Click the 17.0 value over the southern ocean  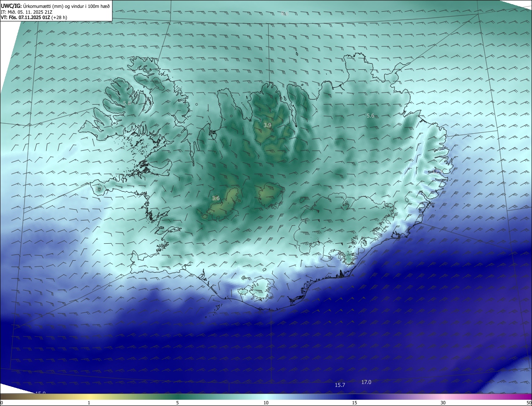pos(366,382)
